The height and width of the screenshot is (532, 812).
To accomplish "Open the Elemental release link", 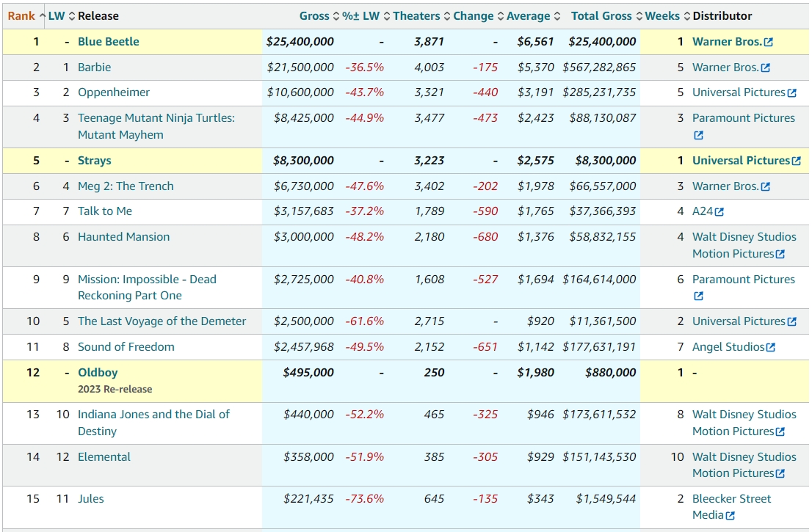I will coord(104,457).
